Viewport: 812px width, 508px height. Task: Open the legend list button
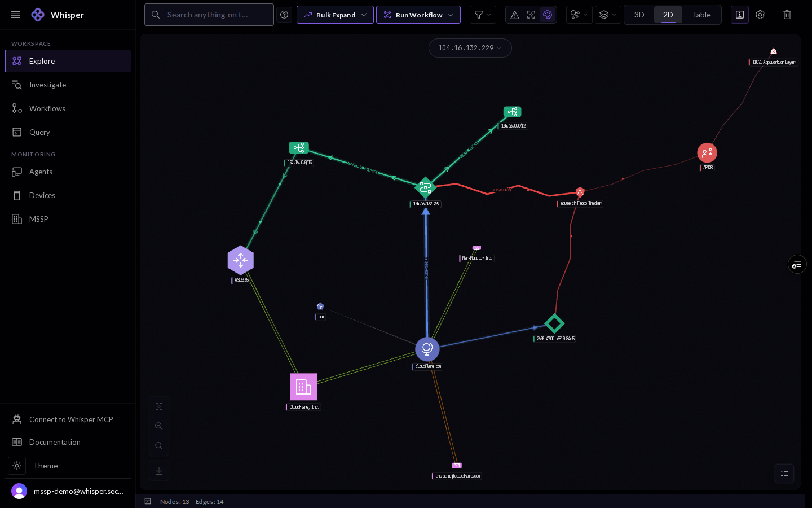(x=784, y=474)
